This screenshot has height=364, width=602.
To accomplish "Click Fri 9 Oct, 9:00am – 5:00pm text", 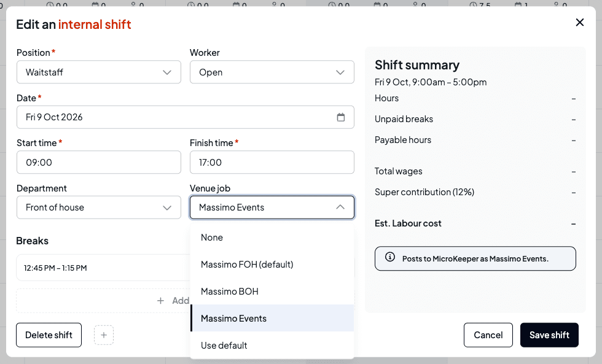I will coord(431,82).
